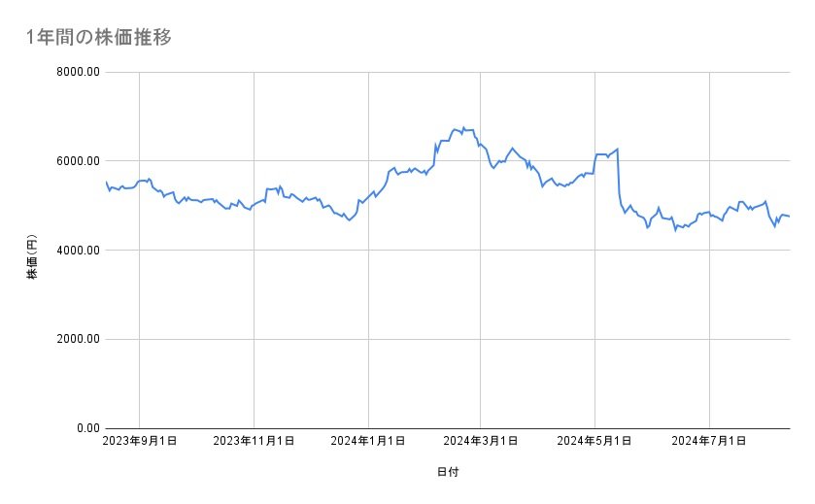Select the 2024年7月1日 date label
The height and width of the screenshot is (504, 815).
point(710,441)
